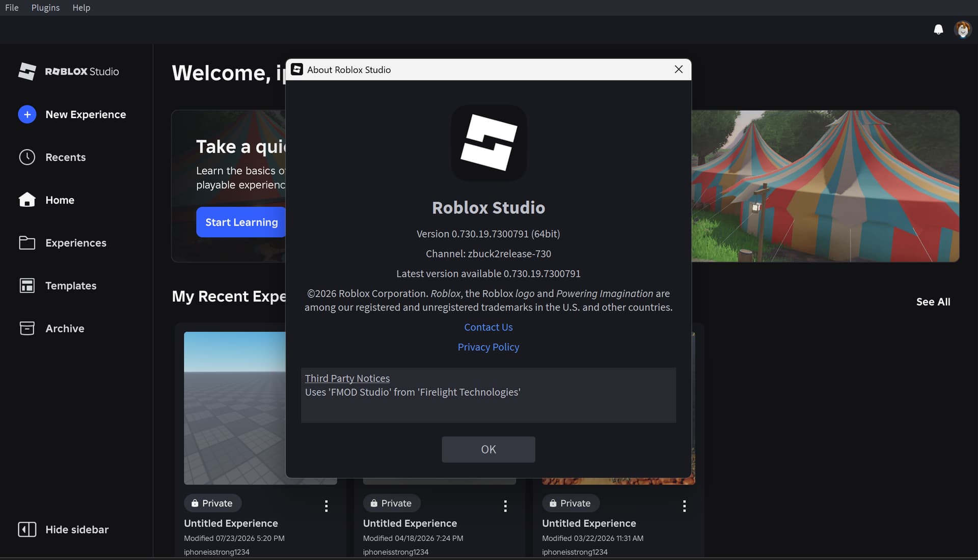
Task: Click the Templates layout icon
Action: click(x=27, y=286)
